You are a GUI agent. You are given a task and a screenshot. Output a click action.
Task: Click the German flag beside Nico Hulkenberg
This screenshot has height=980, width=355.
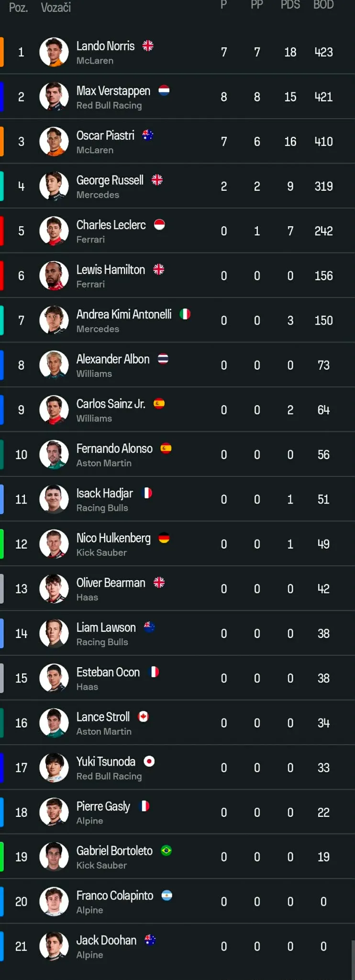pyautogui.click(x=164, y=538)
